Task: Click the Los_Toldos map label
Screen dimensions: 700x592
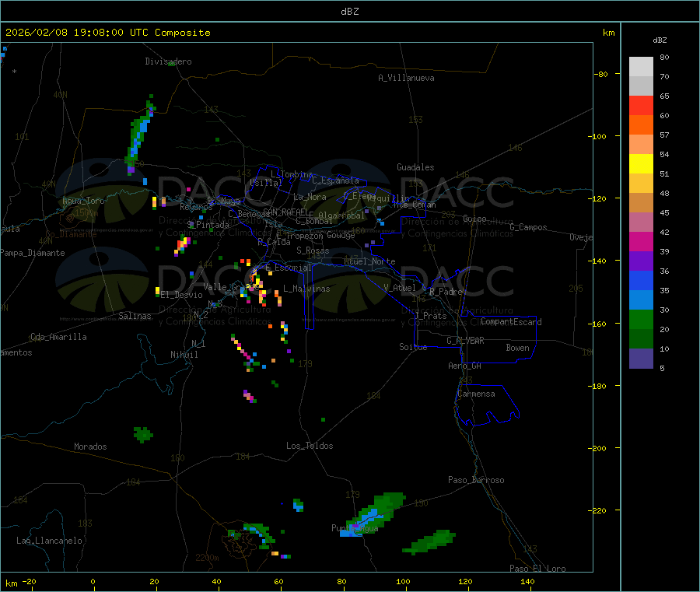Action: click(310, 446)
